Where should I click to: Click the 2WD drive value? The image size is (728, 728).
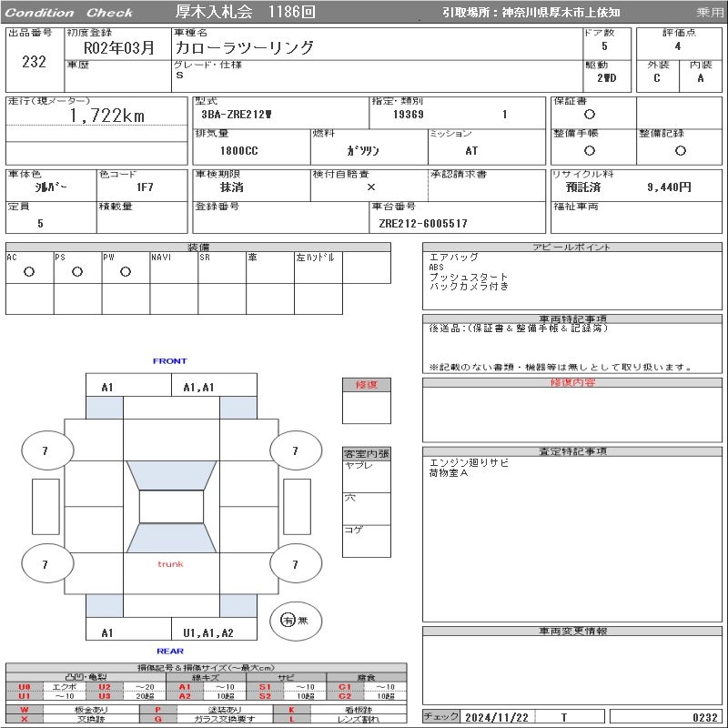coord(607,78)
